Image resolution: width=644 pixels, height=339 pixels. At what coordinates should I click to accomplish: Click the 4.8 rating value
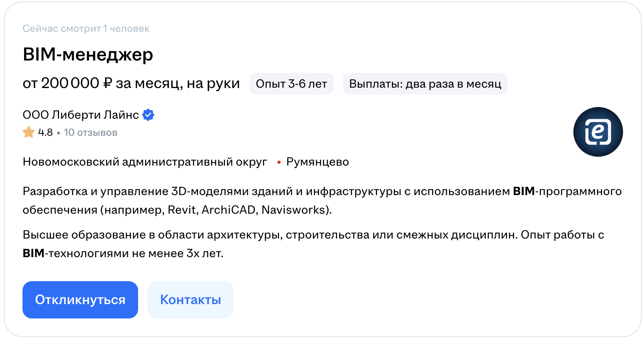click(x=45, y=133)
